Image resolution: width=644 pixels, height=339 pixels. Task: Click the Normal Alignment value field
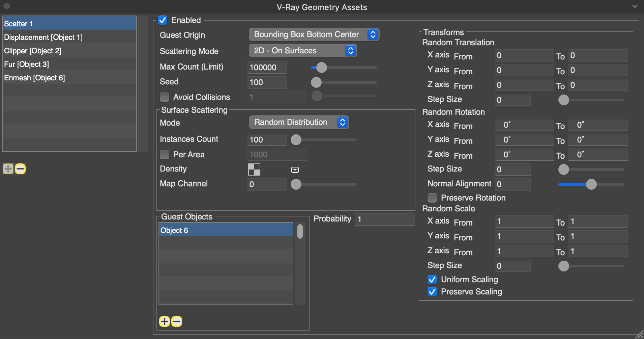(x=513, y=184)
